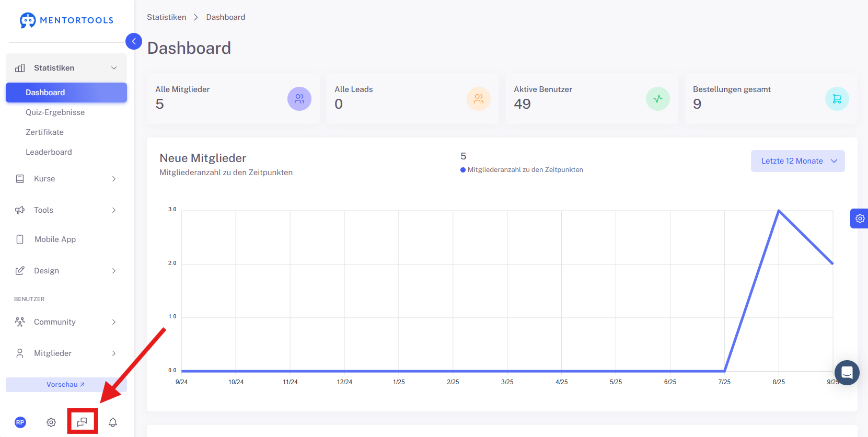This screenshot has height=437, width=868.
Task: Expand the Kurse menu section
Action: pyautogui.click(x=66, y=179)
